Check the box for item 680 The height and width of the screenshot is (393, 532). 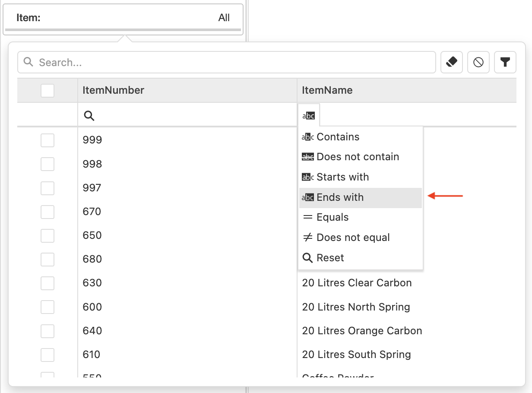[x=47, y=260]
